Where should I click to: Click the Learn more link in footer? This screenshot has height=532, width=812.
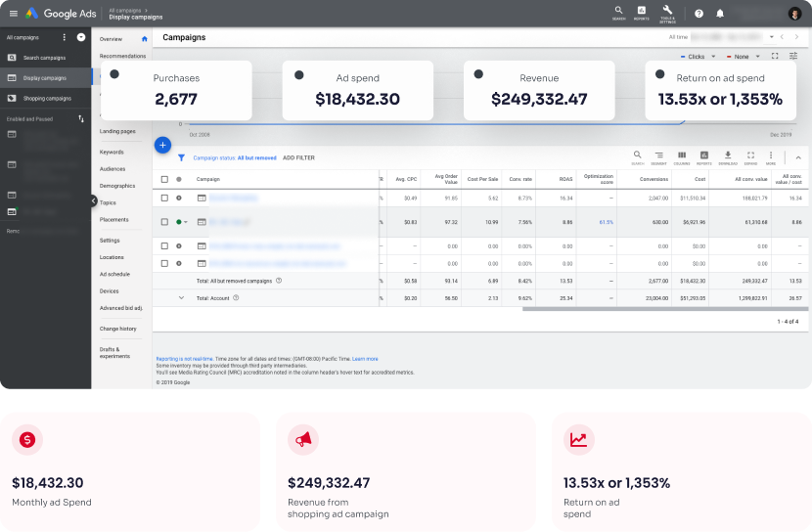pos(365,359)
